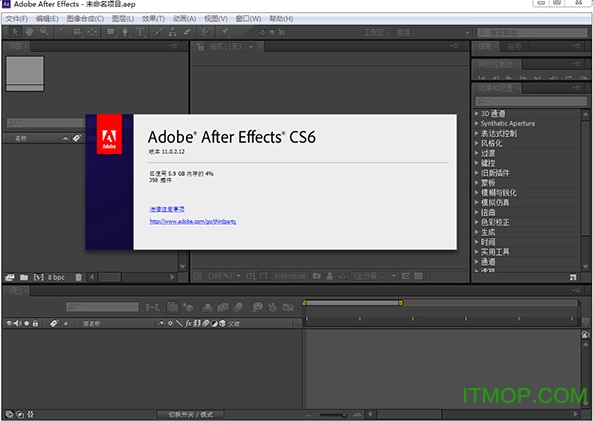Click the search help field in toolbar

tap(532, 33)
